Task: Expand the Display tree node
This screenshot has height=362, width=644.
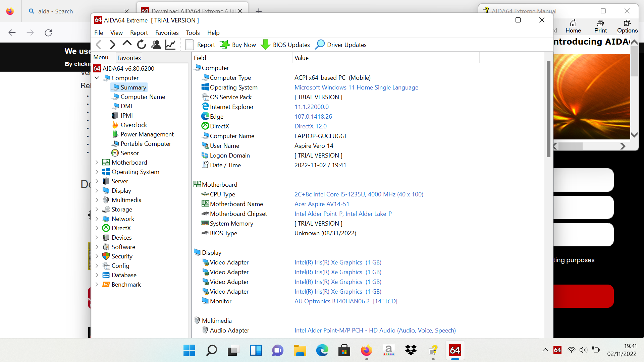Action: tap(97, 190)
